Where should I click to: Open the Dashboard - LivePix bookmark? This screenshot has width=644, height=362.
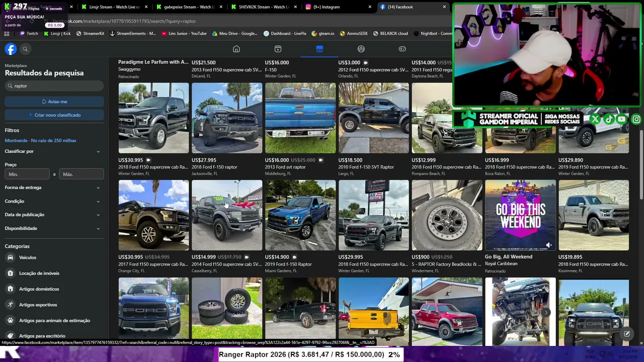[285, 34]
